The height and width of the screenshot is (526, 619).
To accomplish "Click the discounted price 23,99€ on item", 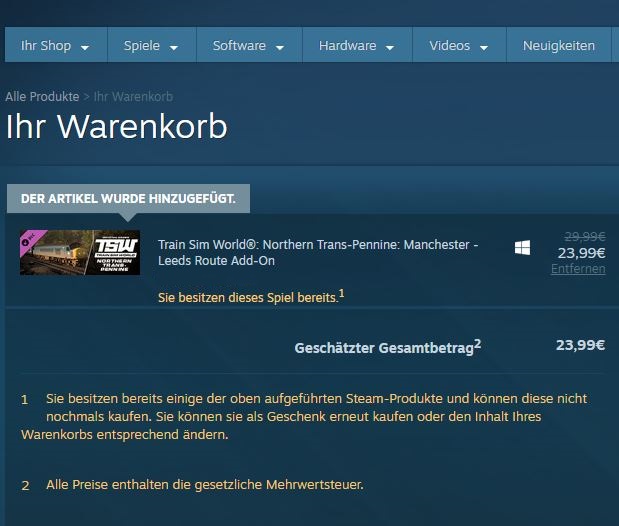I will tap(581, 253).
